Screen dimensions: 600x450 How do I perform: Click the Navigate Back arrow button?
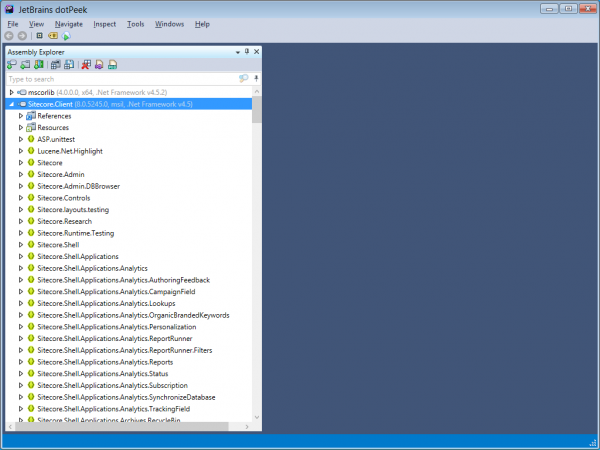coord(9,36)
